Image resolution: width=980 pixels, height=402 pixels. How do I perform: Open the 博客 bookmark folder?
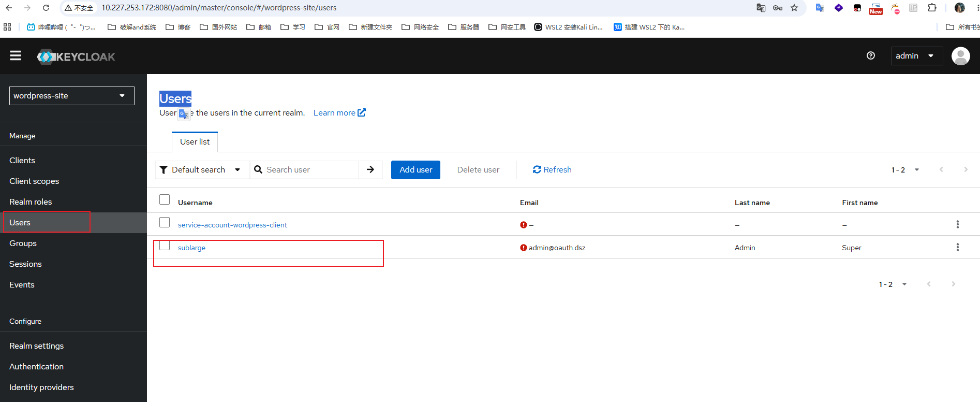(178, 27)
